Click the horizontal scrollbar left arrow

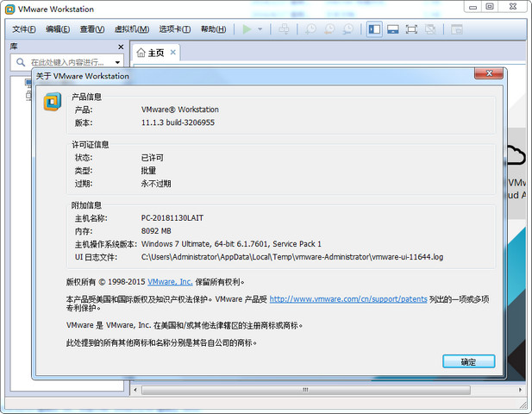tap(135, 390)
